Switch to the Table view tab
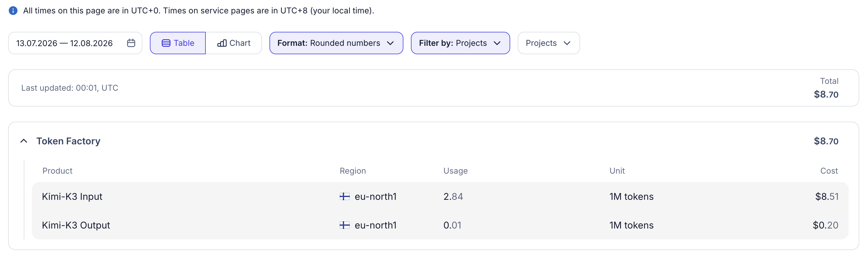The height and width of the screenshot is (255, 868). pos(178,43)
